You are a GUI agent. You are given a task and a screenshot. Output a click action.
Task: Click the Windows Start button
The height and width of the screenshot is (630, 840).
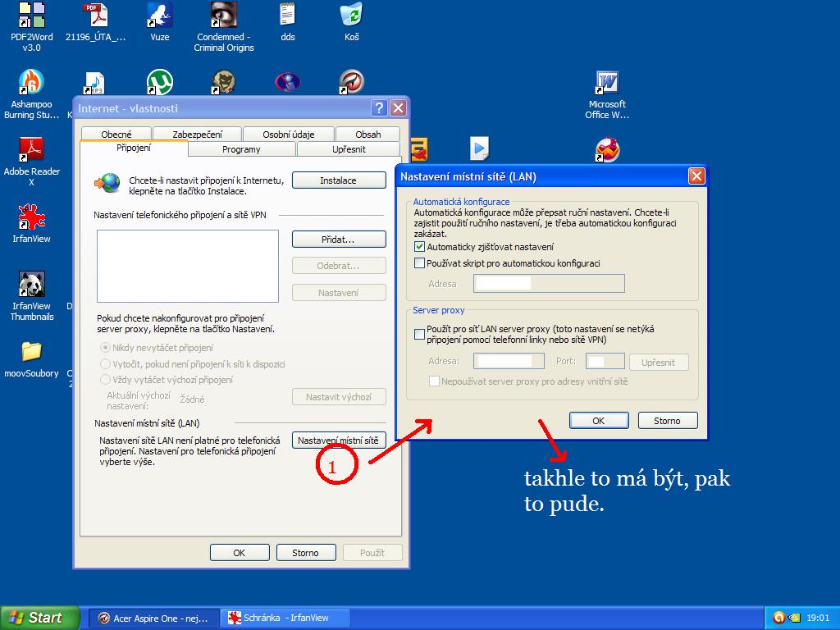[40, 618]
